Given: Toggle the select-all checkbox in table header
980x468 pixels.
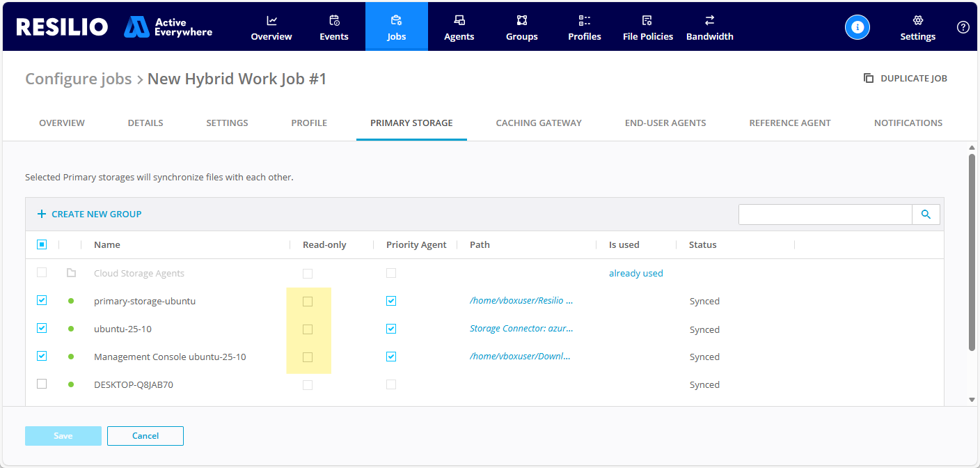Looking at the screenshot, I should click(x=42, y=244).
